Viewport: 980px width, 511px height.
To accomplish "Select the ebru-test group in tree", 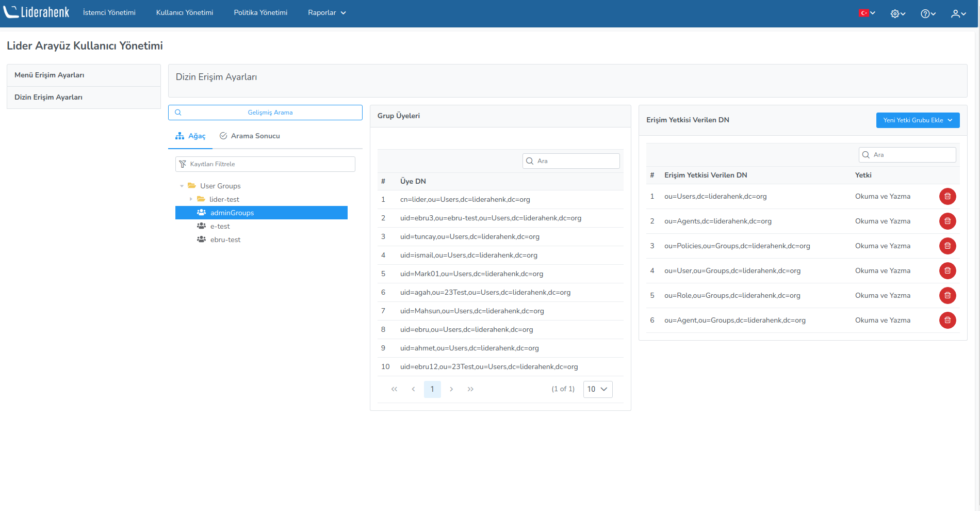I will click(225, 240).
